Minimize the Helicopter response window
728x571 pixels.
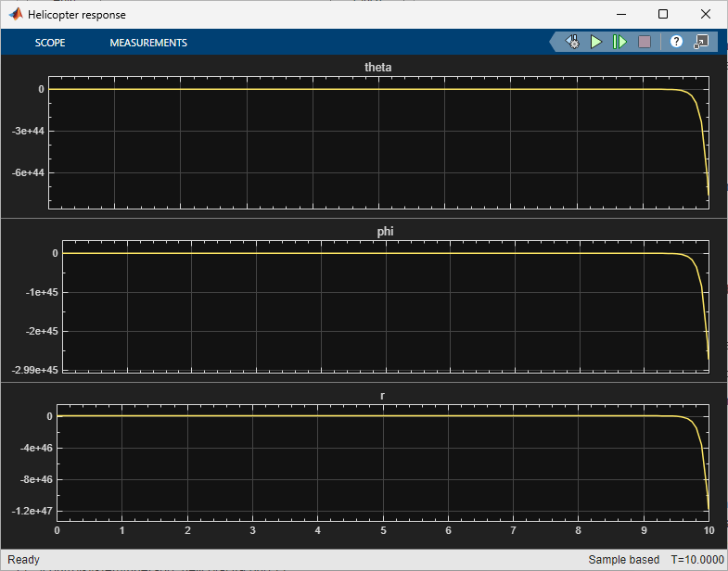[x=619, y=14]
